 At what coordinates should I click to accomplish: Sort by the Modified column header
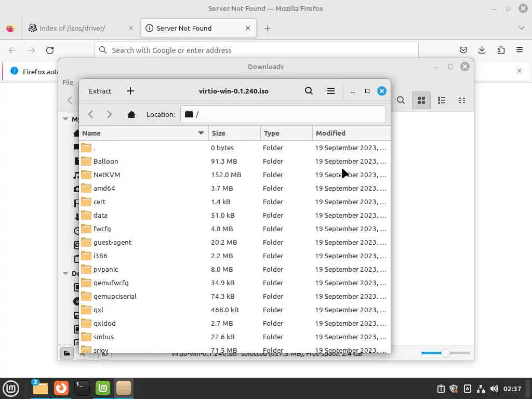point(352,133)
